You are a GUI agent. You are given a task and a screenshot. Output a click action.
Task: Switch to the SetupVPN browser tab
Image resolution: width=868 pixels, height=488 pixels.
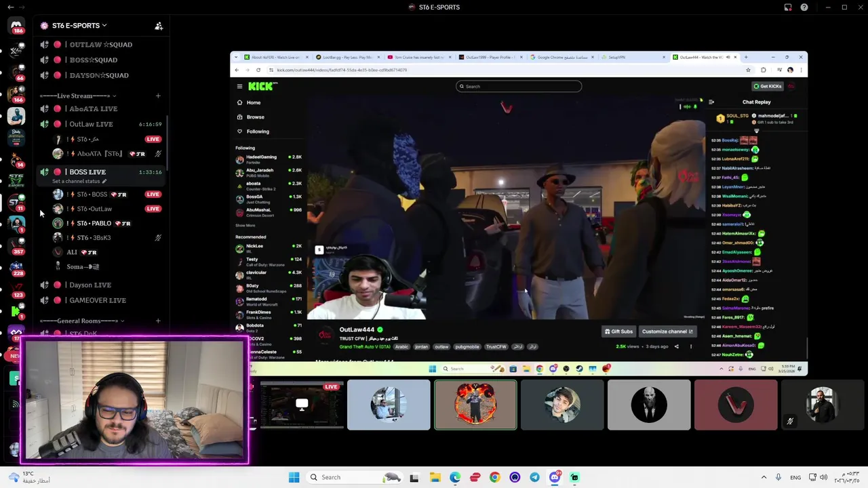point(633,58)
